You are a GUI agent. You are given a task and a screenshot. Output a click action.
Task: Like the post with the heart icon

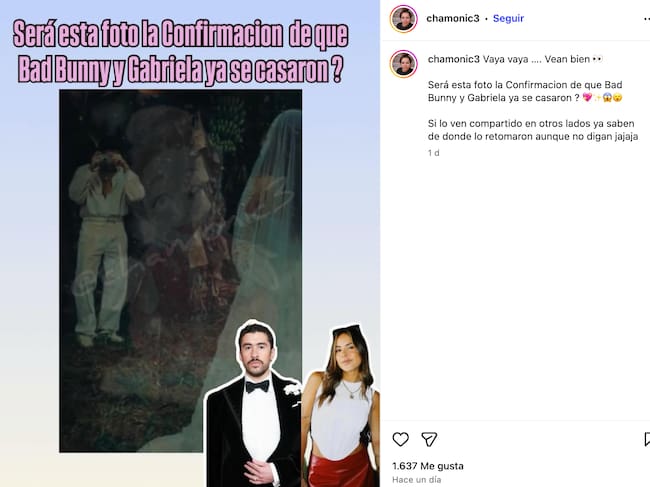tap(400, 439)
